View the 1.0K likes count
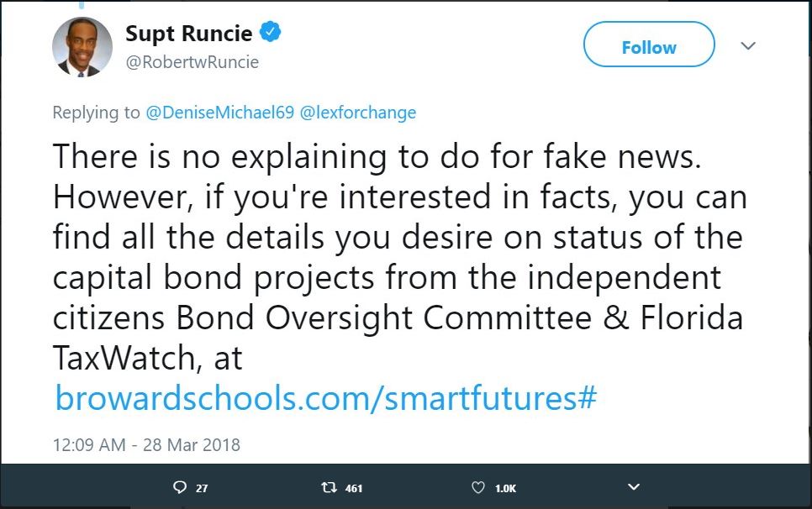 pyautogui.click(x=506, y=488)
